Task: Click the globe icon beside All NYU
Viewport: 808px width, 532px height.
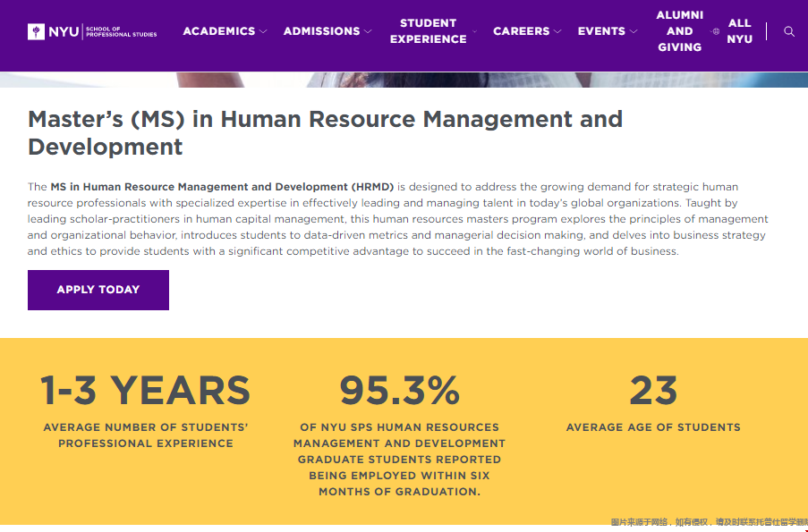Action: click(x=716, y=31)
